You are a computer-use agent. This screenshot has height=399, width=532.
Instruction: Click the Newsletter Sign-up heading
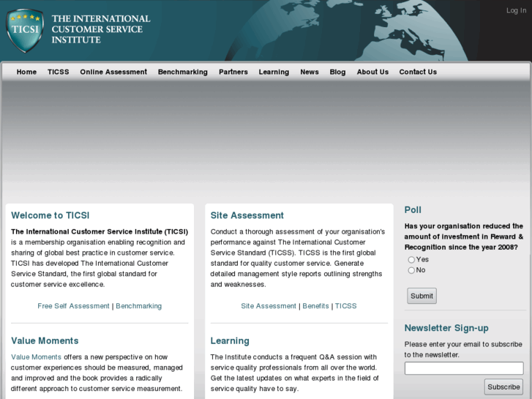click(x=446, y=328)
